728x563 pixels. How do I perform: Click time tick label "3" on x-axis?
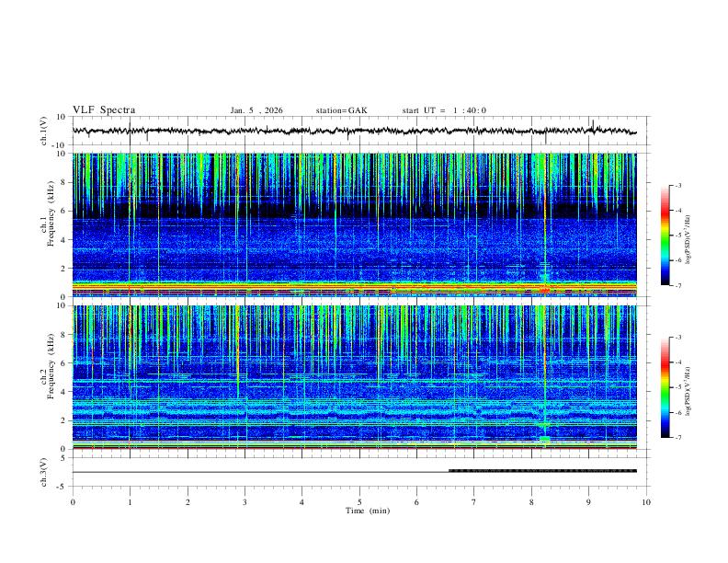tap(245, 502)
